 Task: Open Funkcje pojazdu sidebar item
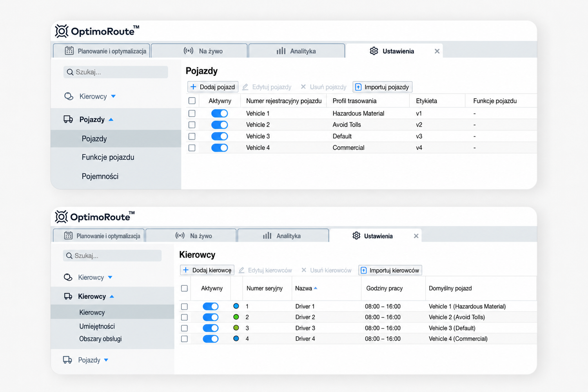[108, 157]
